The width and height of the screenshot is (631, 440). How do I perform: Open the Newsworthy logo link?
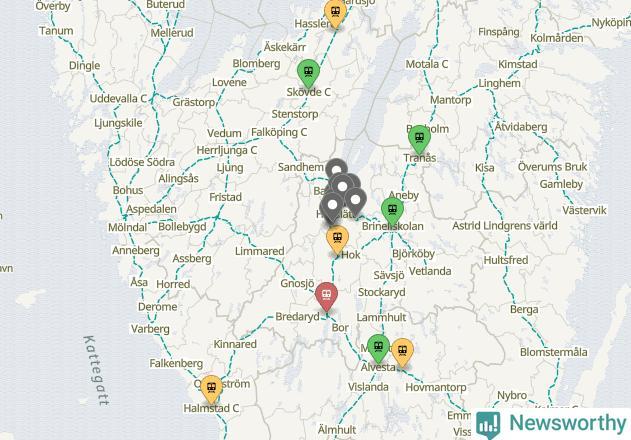pos(551,423)
